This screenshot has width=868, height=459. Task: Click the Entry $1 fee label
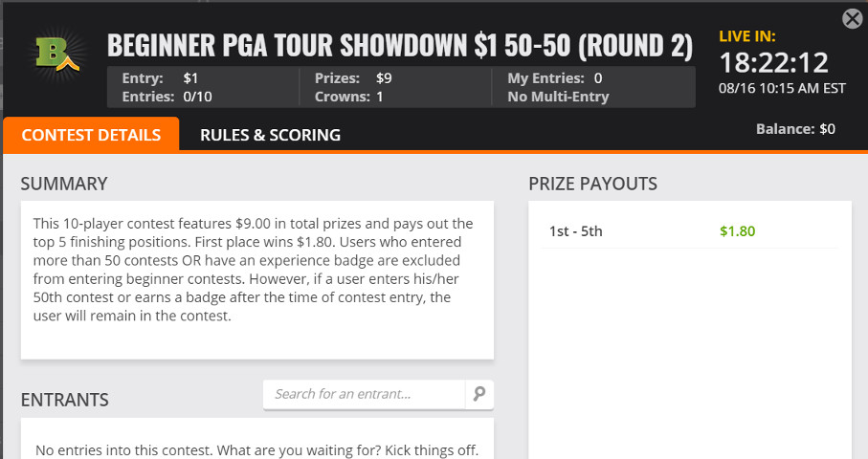click(x=160, y=78)
